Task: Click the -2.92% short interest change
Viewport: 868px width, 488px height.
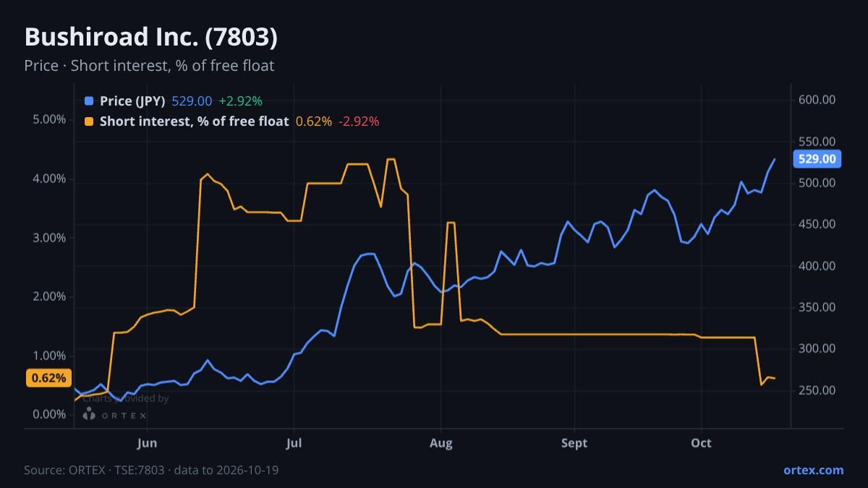Action: click(x=359, y=121)
